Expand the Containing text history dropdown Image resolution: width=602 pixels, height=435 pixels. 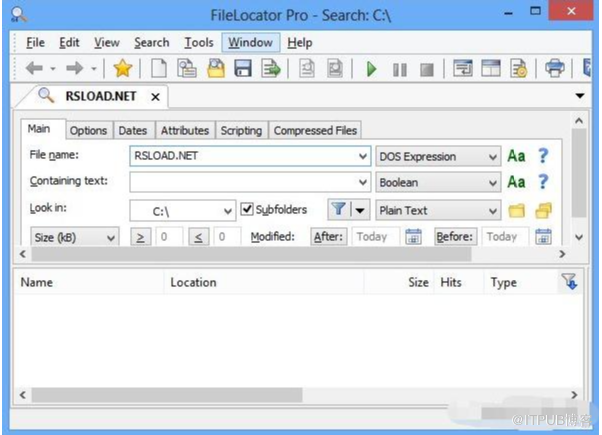click(362, 182)
